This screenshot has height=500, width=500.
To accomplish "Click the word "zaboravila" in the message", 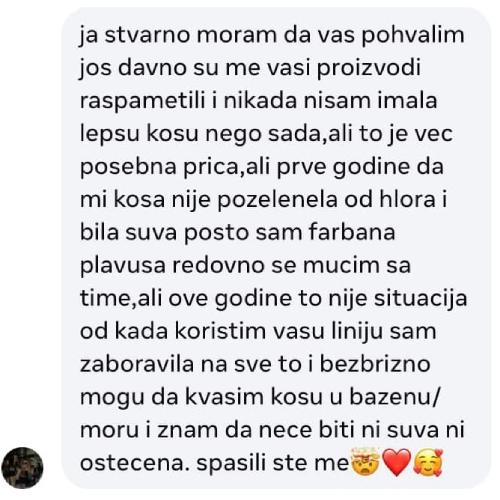I will click(x=137, y=365).
